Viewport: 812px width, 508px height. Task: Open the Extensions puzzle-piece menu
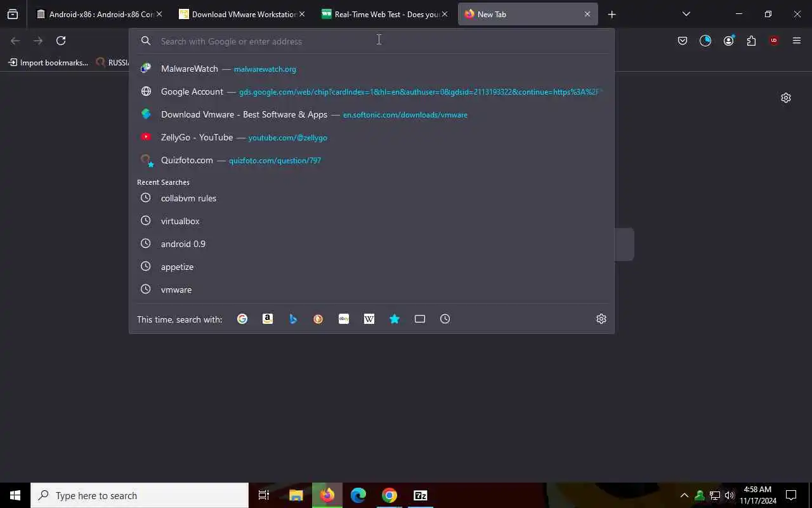click(751, 41)
